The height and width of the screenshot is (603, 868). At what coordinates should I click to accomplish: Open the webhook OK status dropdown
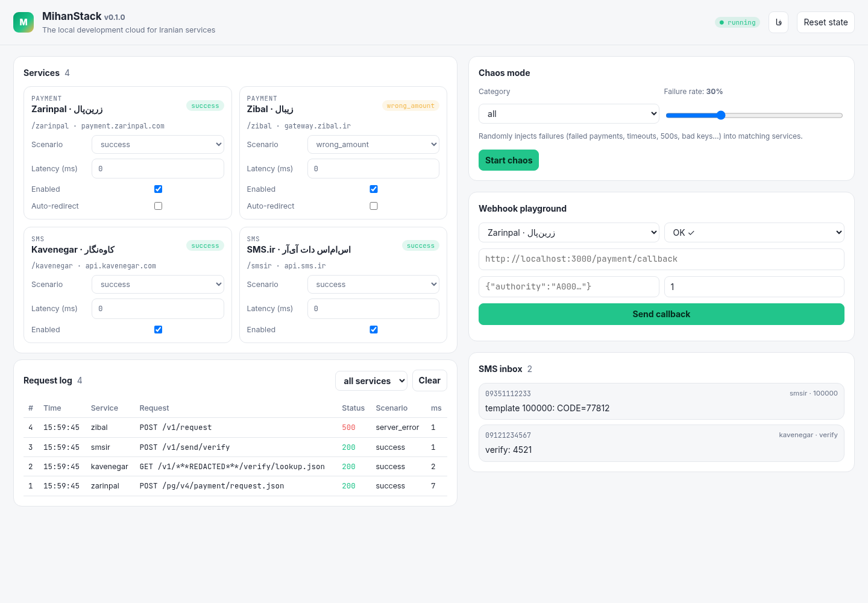pyautogui.click(x=754, y=233)
